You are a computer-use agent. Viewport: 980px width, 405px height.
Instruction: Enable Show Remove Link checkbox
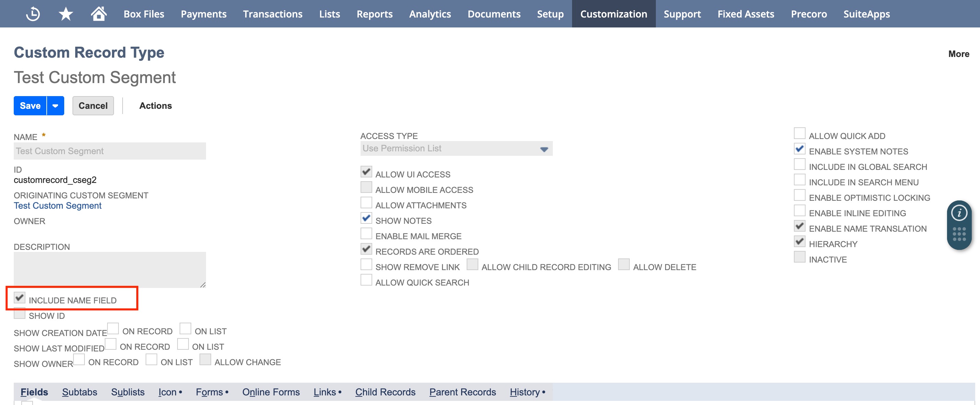[366, 264]
